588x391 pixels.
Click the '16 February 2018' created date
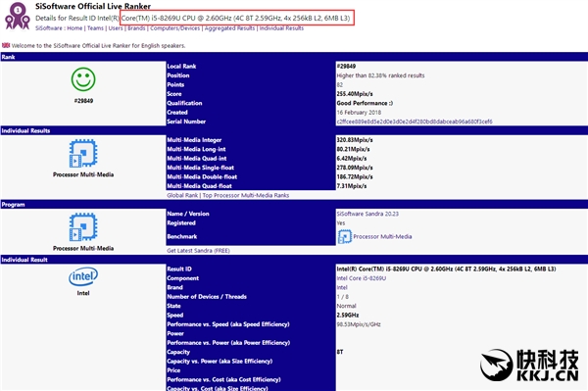[x=359, y=112]
